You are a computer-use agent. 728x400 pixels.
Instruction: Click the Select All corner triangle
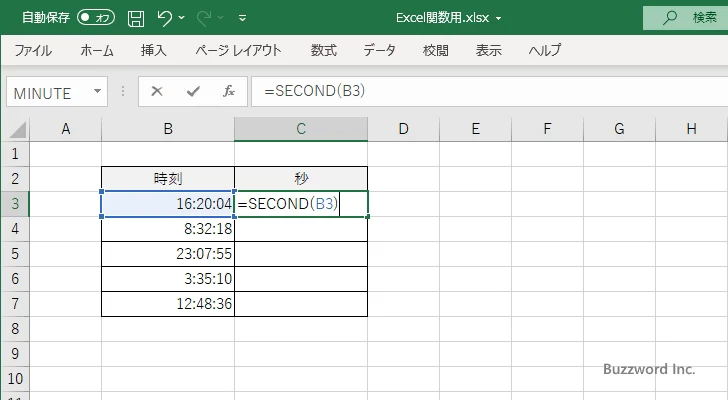pyautogui.click(x=17, y=129)
